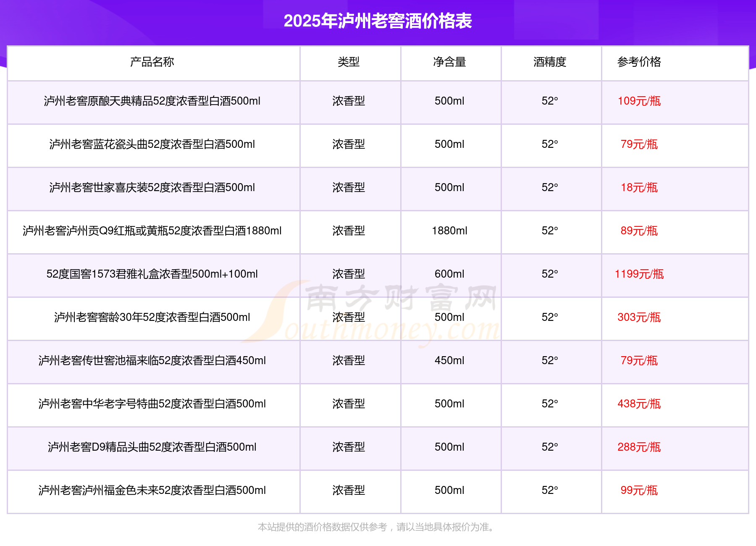Click product 泸州老窖泸州贡Q9红瓶或黄瓶 1880ml
Viewport: 756px width, 546px height.
tap(152, 231)
